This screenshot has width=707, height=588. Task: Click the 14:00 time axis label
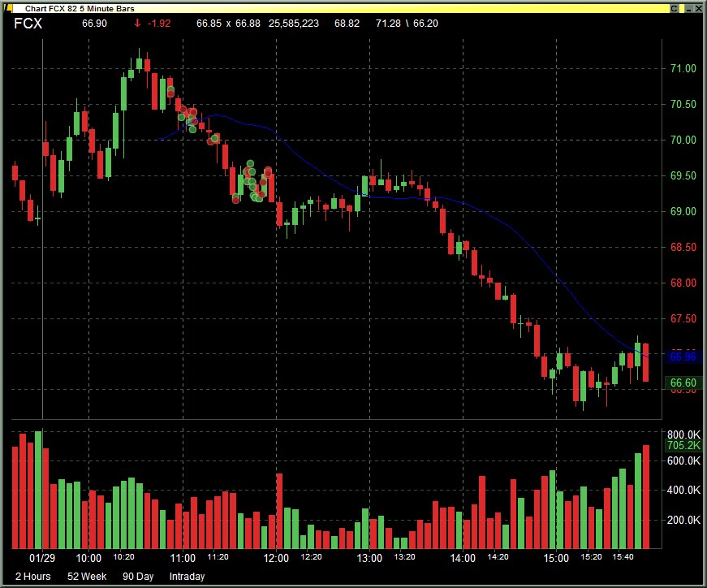click(463, 558)
